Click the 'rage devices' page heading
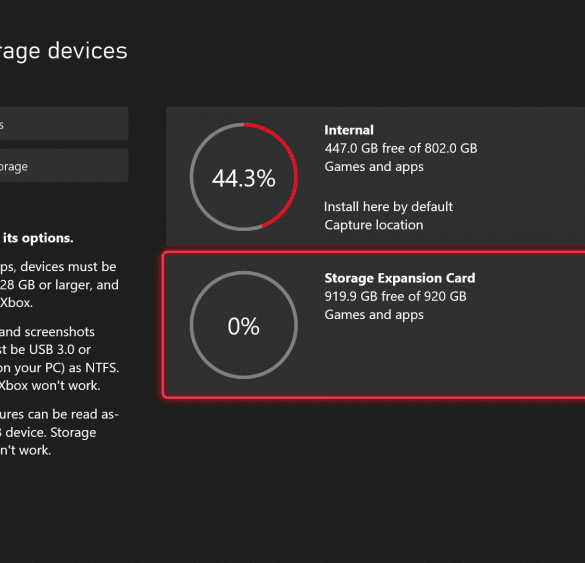Image resolution: width=585 pixels, height=563 pixels. pyautogui.click(x=64, y=51)
